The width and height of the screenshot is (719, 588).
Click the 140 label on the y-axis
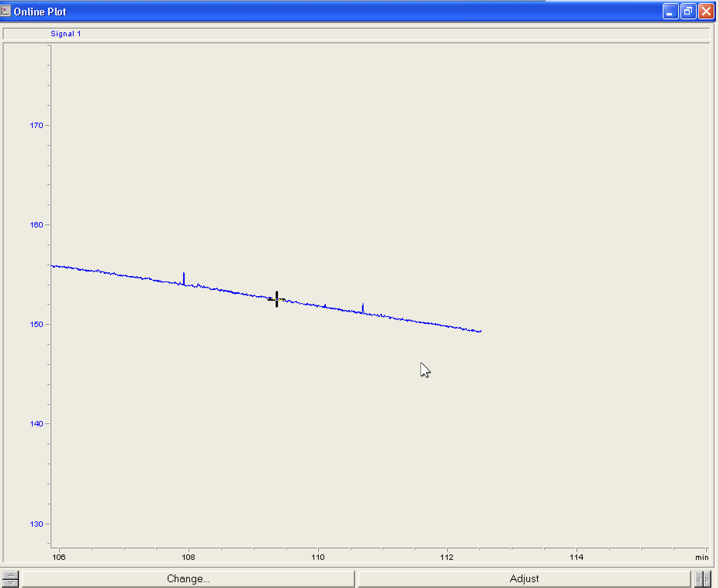[x=37, y=424]
